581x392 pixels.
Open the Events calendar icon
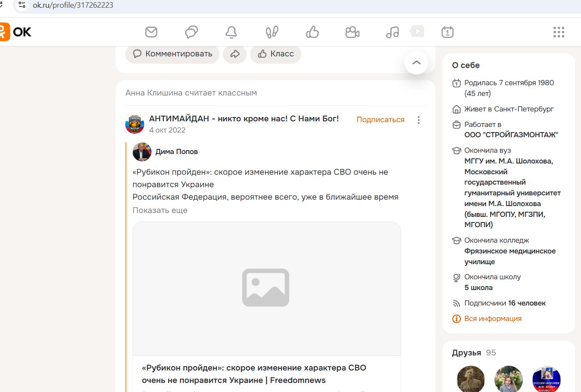(447, 32)
